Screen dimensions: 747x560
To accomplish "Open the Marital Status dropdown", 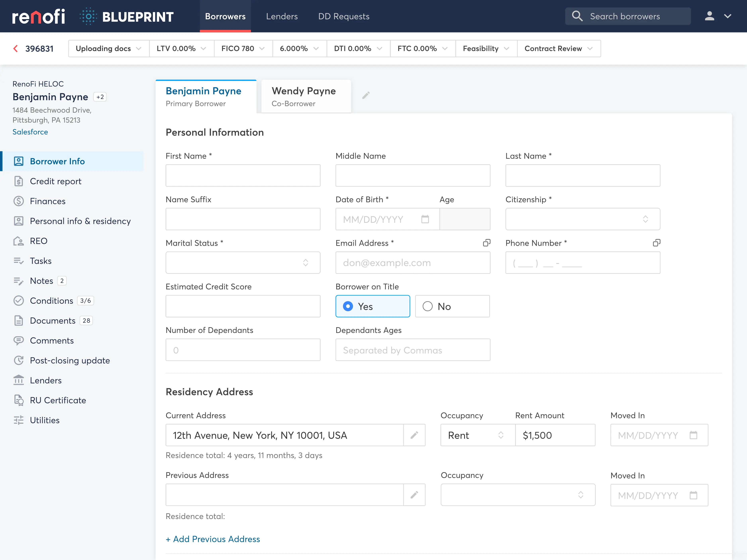I will pyautogui.click(x=243, y=263).
